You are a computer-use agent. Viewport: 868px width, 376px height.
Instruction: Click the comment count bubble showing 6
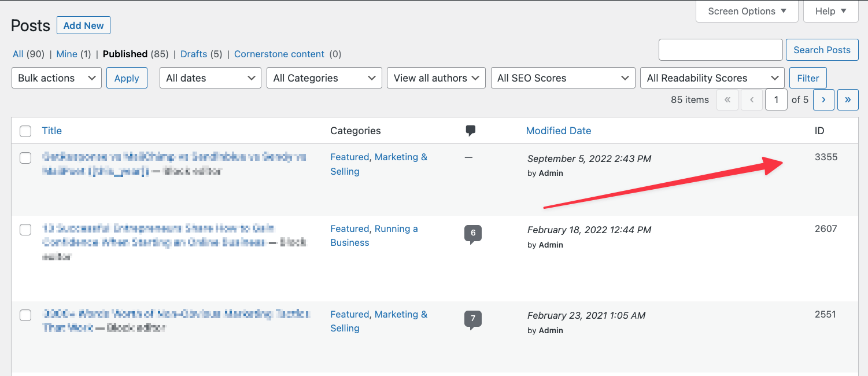point(473,233)
